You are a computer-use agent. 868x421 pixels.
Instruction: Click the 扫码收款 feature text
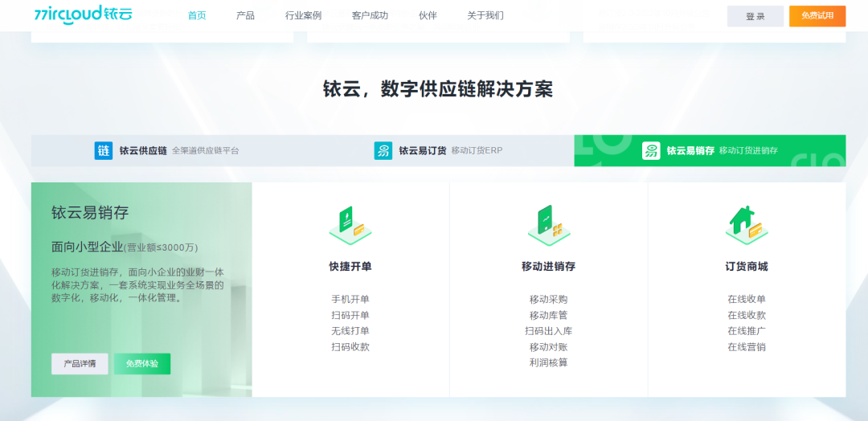[350, 347]
